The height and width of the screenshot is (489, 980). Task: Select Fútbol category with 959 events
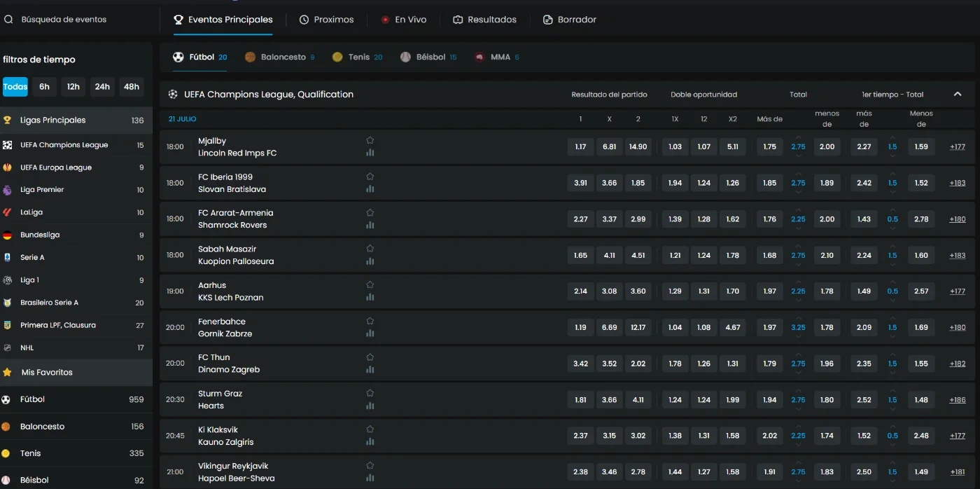pos(76,399)
